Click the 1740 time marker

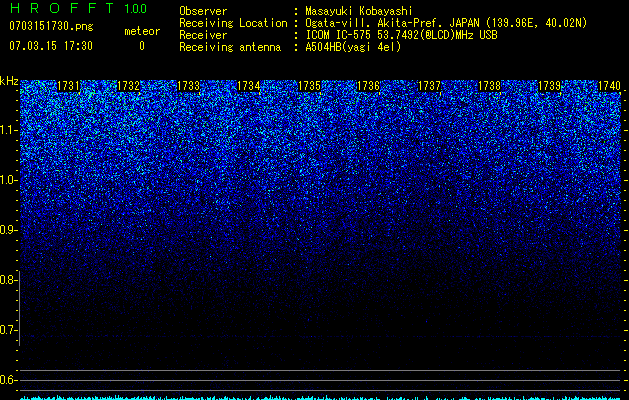pos(609,86)
